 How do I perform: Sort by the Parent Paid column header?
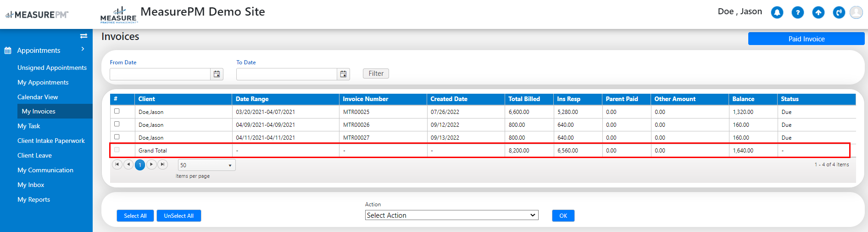[x=626, y=99]
